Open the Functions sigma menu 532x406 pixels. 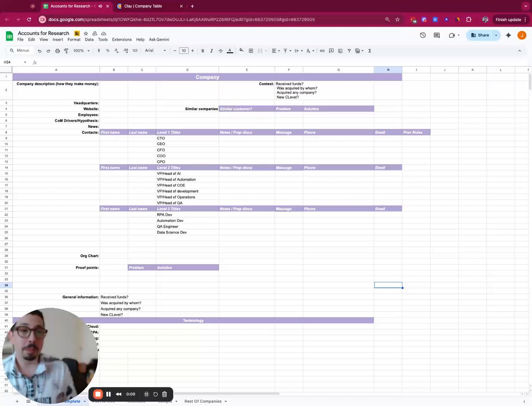point(369,51)
